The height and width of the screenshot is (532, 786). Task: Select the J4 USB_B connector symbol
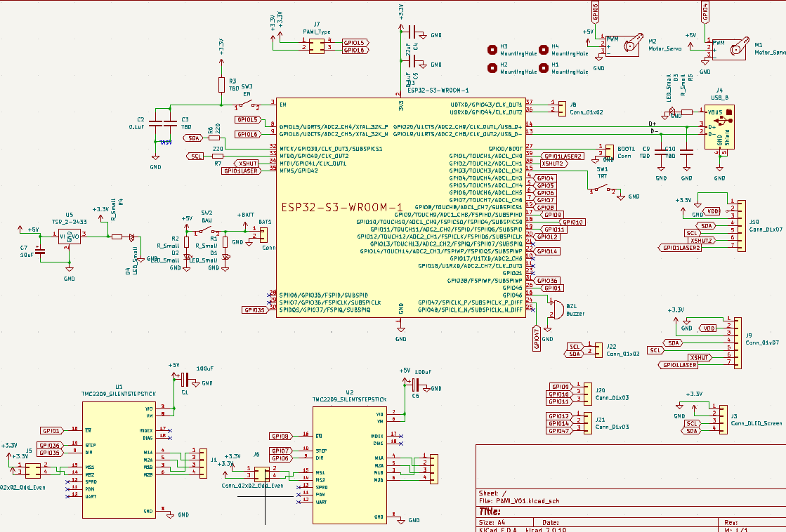click(719, 127)
